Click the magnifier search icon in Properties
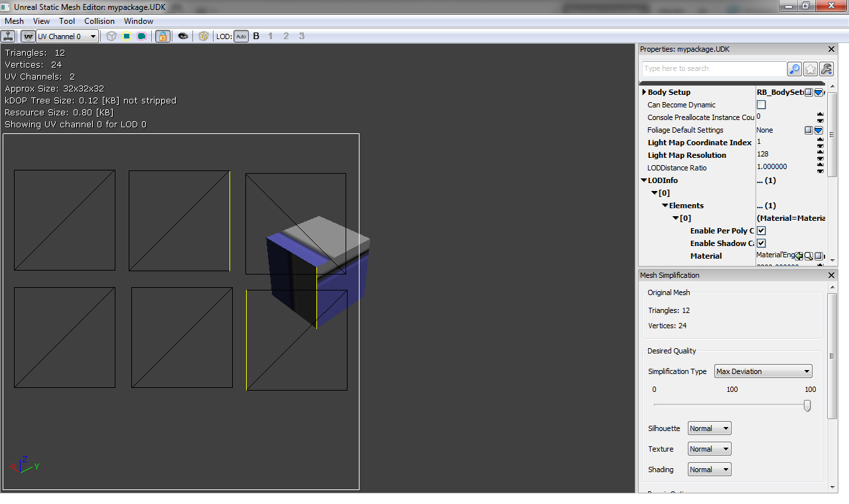 click(x=795, y=69)
